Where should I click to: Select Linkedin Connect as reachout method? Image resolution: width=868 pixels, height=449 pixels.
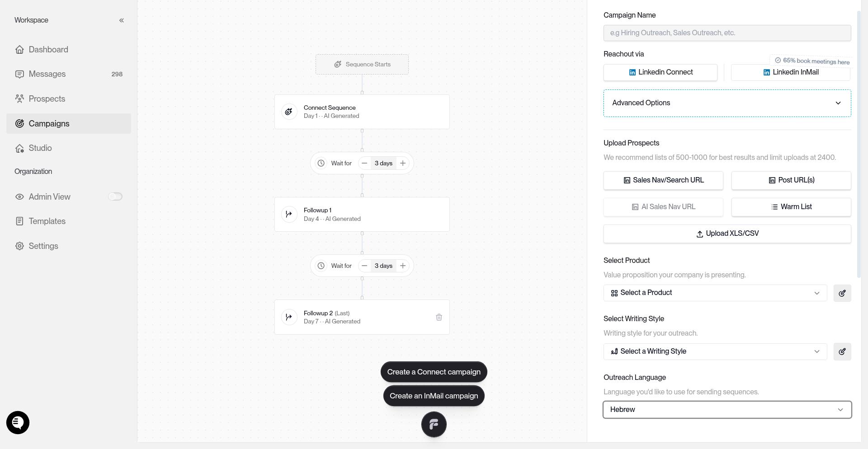click(x=660, y=72)
